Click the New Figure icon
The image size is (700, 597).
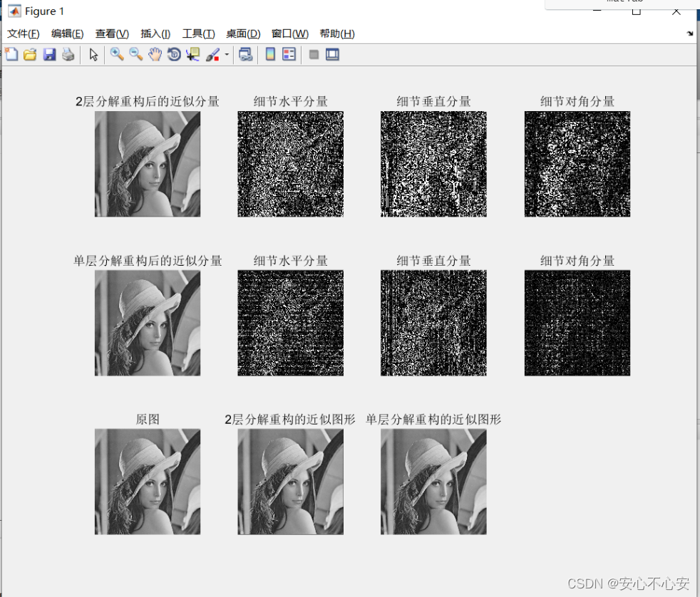(11, 54)
